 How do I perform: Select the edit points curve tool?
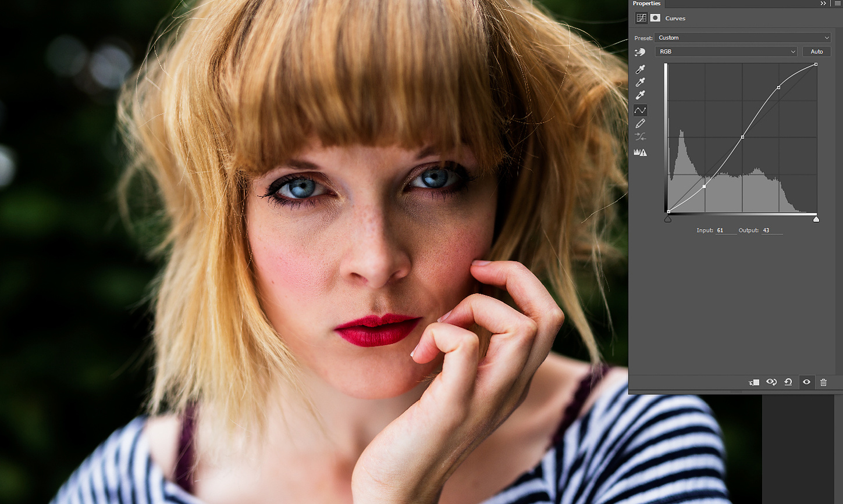pyautogui.click(x=641, y=110)
